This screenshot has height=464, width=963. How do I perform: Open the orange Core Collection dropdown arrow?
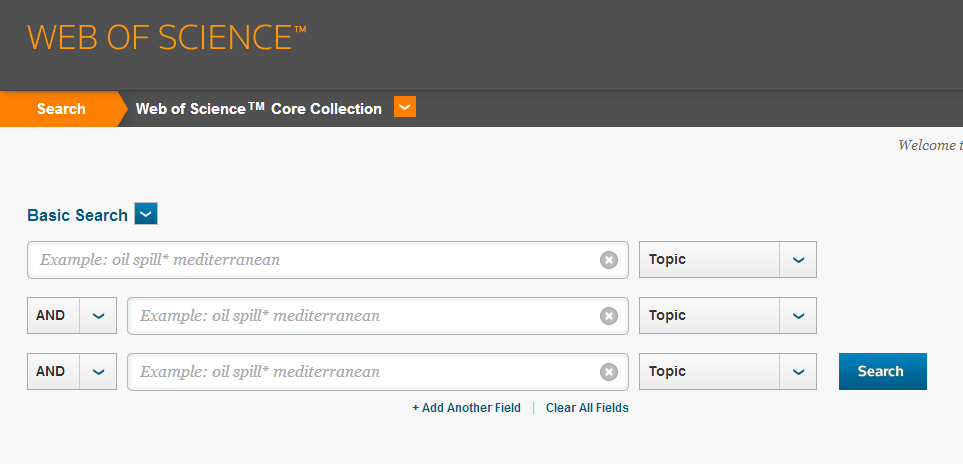(405, 107)
